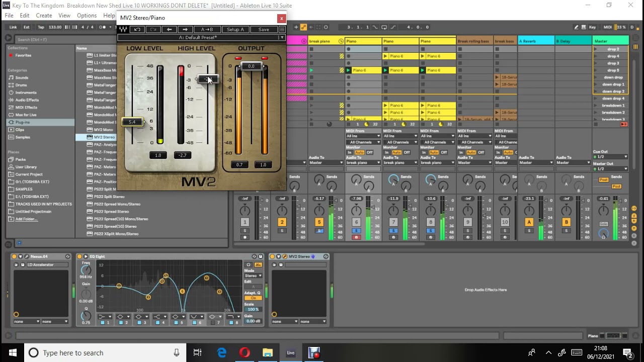Toggle the Nexus.64 device activator
Image resolution: width=644 pixels, height=362 pixels.
click(15, 256)
